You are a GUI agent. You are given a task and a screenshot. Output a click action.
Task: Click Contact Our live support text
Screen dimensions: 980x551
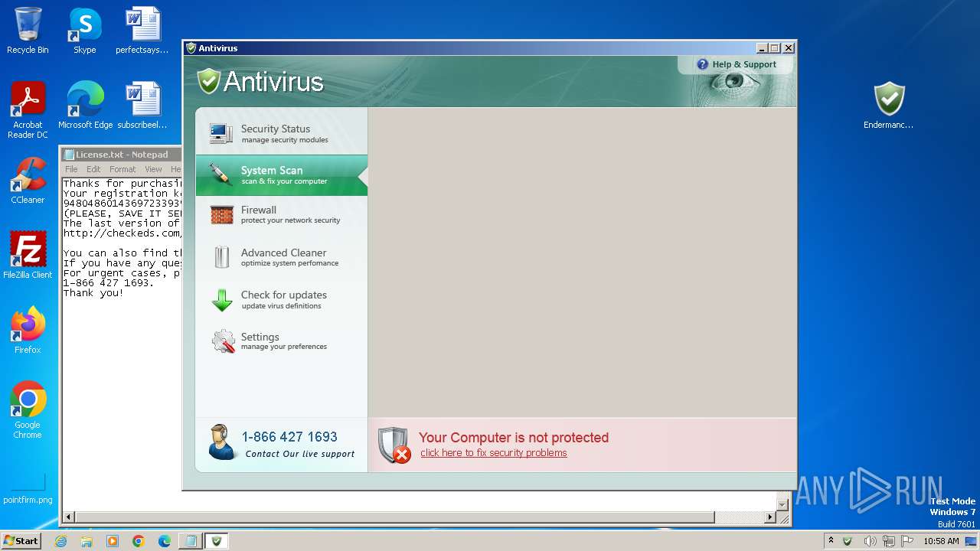point(300,454)
